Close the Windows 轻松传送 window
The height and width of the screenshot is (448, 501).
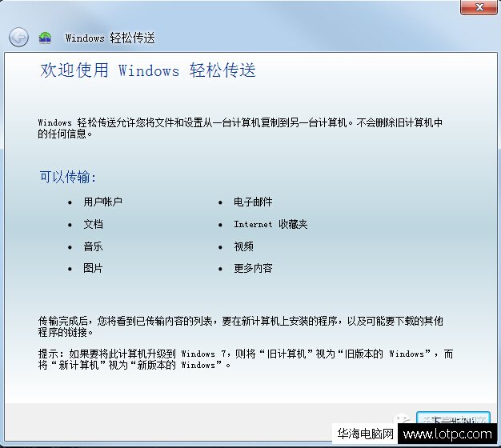(x=479, y=7)
